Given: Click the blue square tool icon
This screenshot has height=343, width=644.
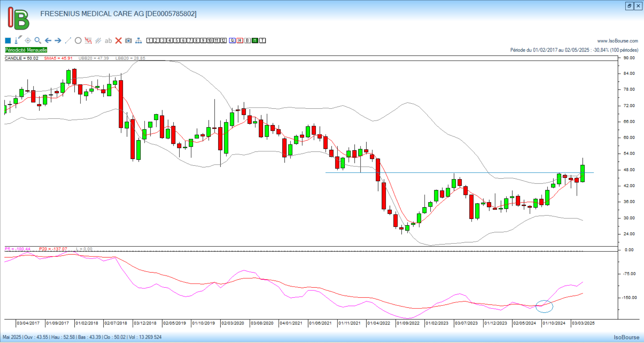Looking at the screenshot, I should pos(8,41).
